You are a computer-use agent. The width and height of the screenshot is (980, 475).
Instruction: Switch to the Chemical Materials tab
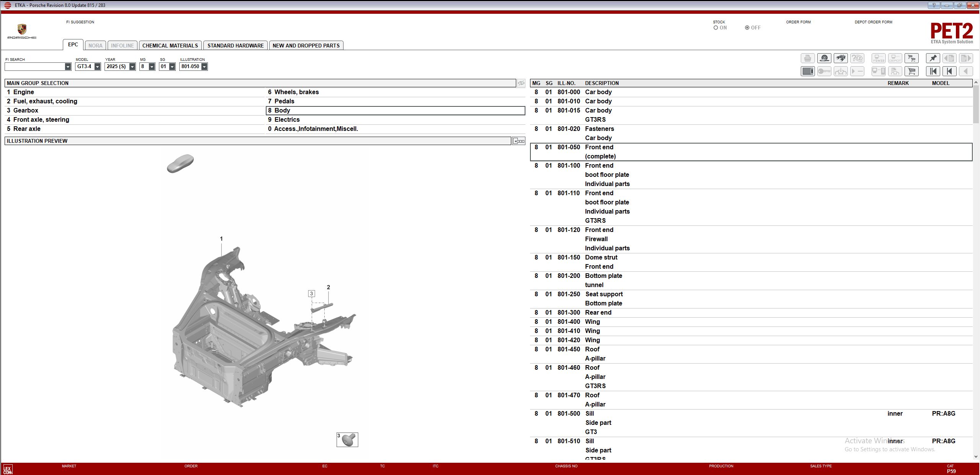170,46
